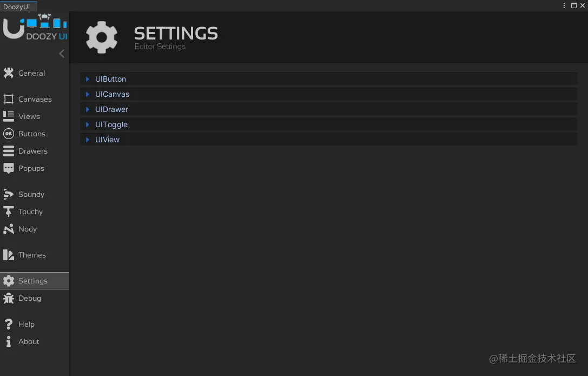Collapse the sidebar with the left chevron
The width and height of the screenshot is (588, 376).
click(62, 54)
